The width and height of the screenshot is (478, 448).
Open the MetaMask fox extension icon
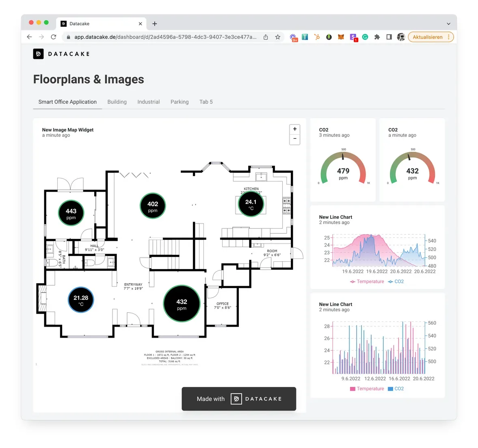click(341, 37)
